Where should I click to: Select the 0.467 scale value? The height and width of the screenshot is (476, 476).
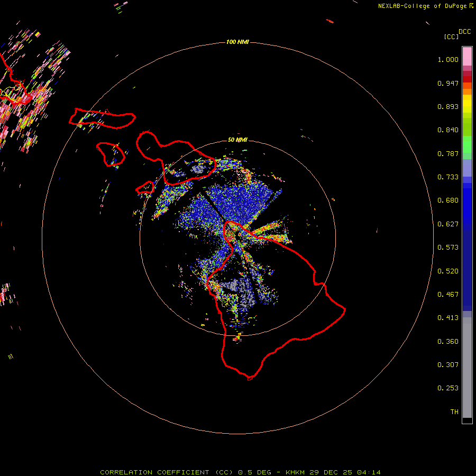[x=448, y=295]
